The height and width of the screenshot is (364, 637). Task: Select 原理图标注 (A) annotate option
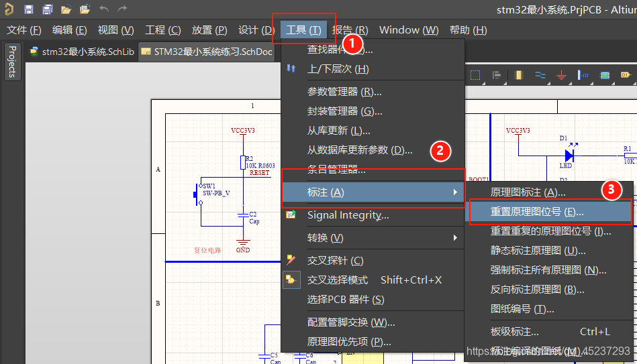528,192
